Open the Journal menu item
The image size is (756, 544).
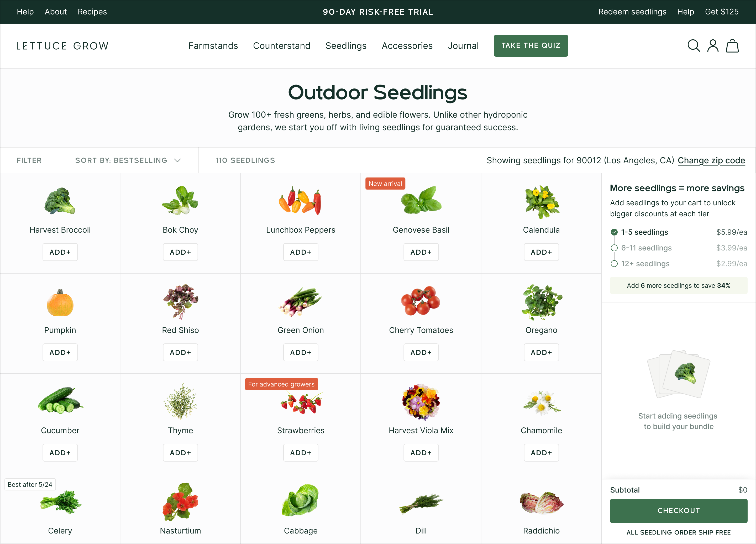(463, 46)
